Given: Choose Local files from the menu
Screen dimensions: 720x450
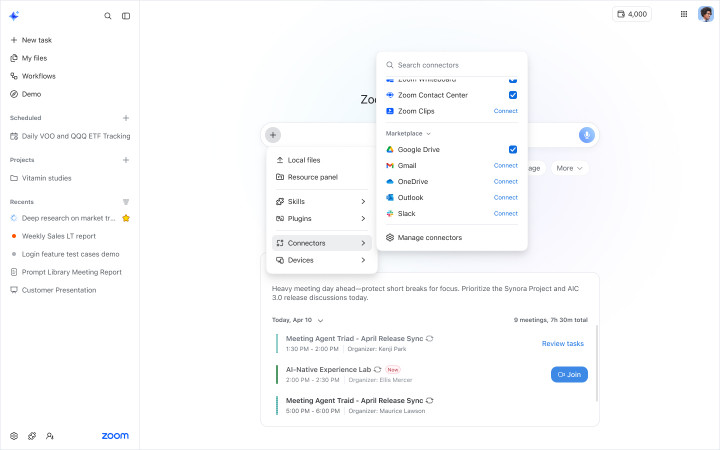Looking at the screenshot, I should pyautogui.click(x=321, y=160).
